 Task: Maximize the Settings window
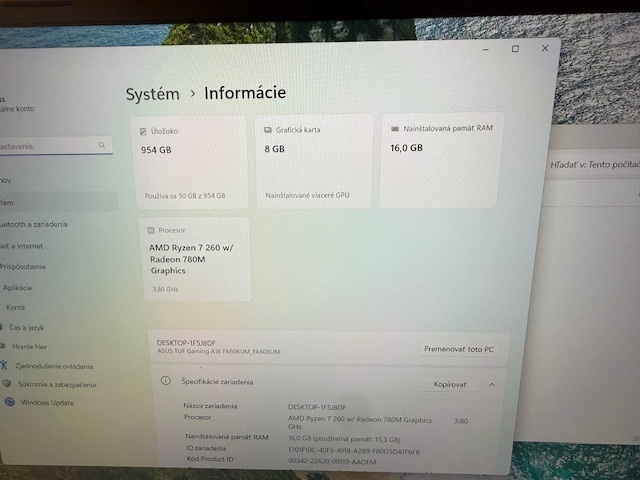(516, 49)
